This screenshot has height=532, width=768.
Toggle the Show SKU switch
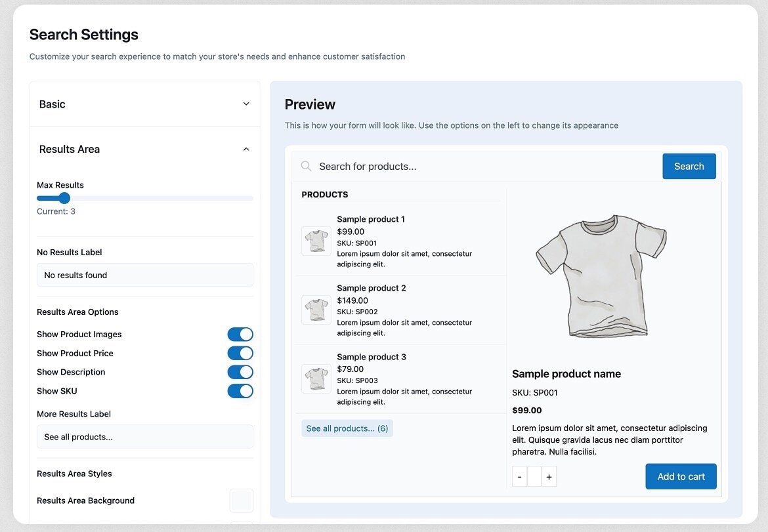tap(240, 391)
